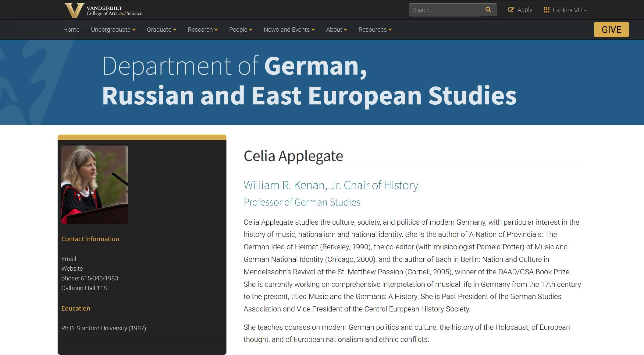The image size is (644, 355).
Task: Click the magnifying glass search icon
Action: [x=488, y=10]
